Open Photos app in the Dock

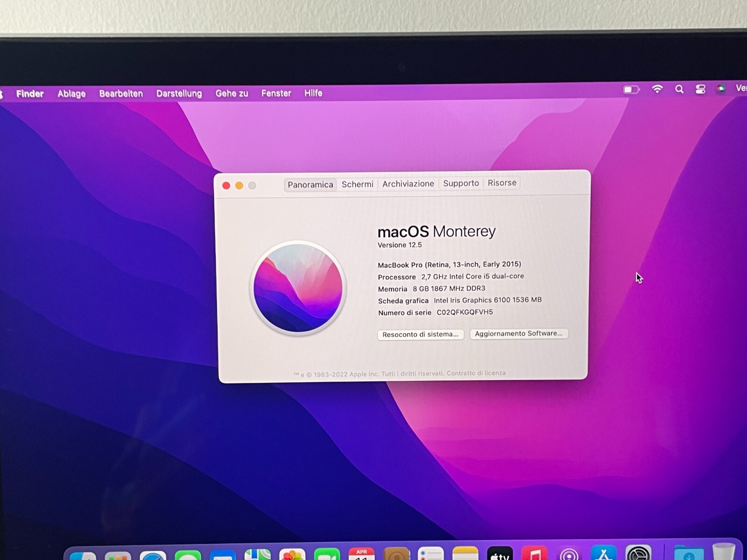click(292, 554)
